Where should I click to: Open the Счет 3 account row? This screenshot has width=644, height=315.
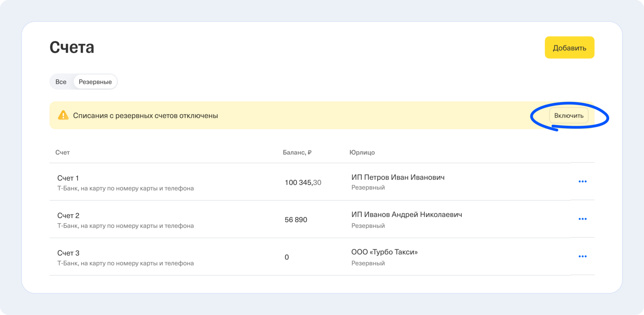(x=68, y=253)
